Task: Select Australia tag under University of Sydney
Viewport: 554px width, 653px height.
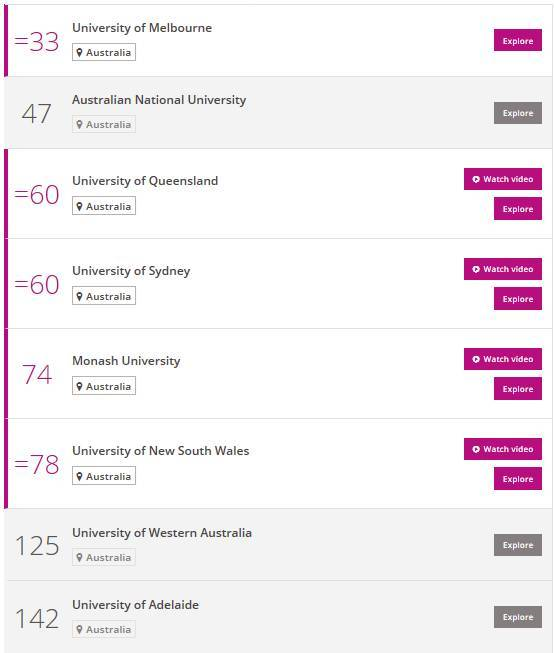Action: (104, 296)
